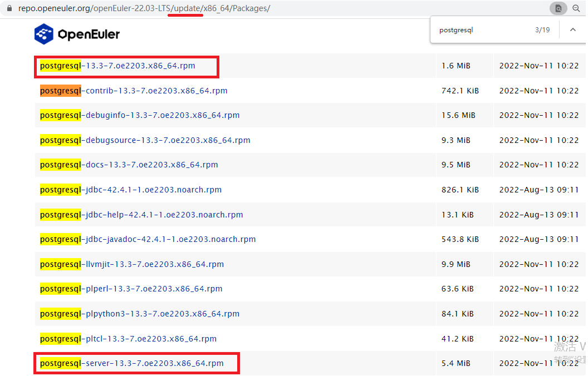Click the OpenEuler logo
Viewport: 588px width, 376px height.
click(x=76, y=34)
